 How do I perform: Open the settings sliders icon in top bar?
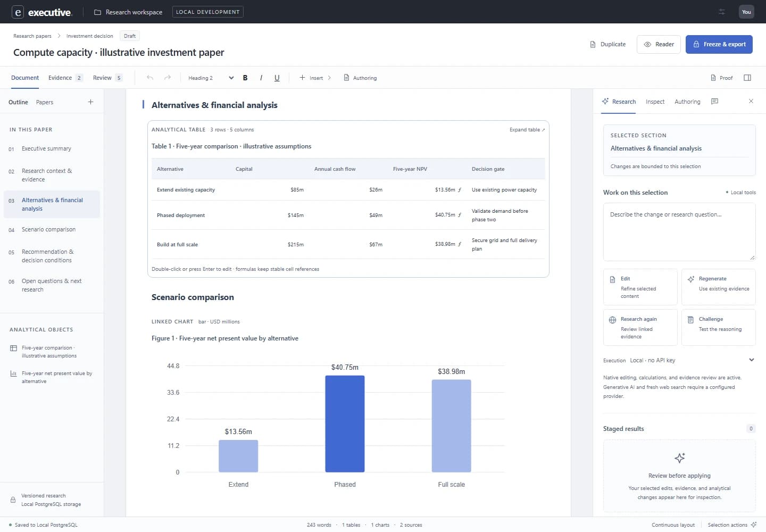[722, 12]
